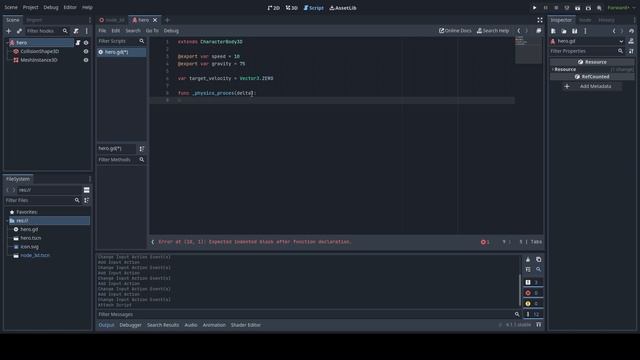Toggle warning messages filter in Output
Viewport: 640px width, 360px height.
tap(533, 304)
